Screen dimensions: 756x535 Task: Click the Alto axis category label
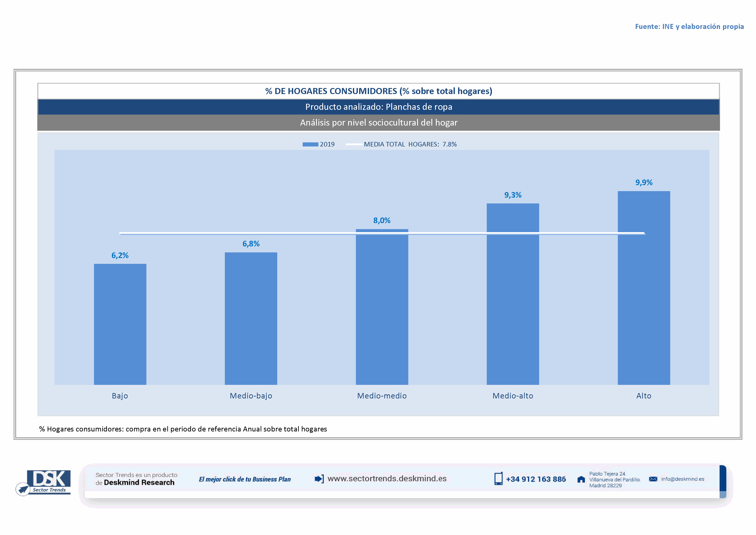click(x=644, y=396)
